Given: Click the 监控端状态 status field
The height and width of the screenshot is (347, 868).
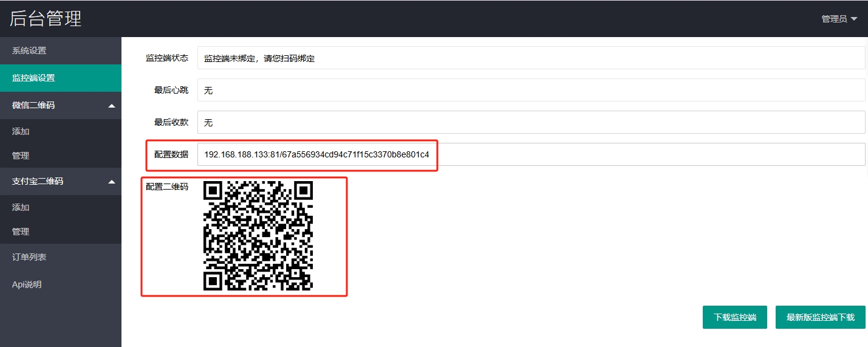Looking at the screenshot, I should tap(531, 58).
